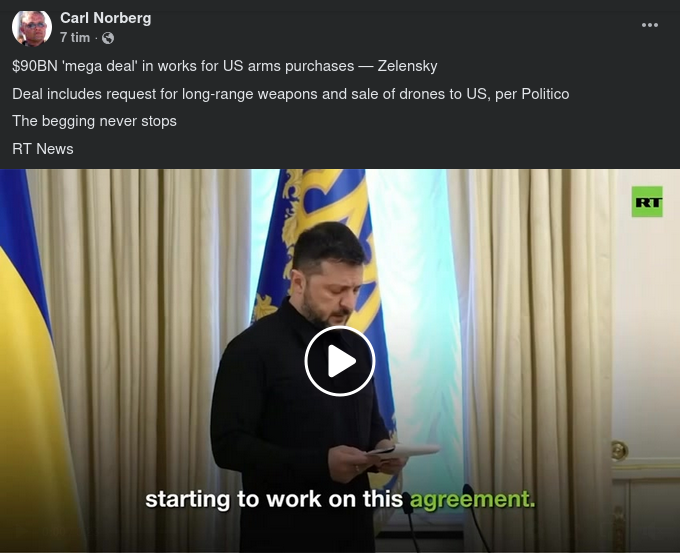Click 'The begging never stops' line
680x553 pixels.
94,121
